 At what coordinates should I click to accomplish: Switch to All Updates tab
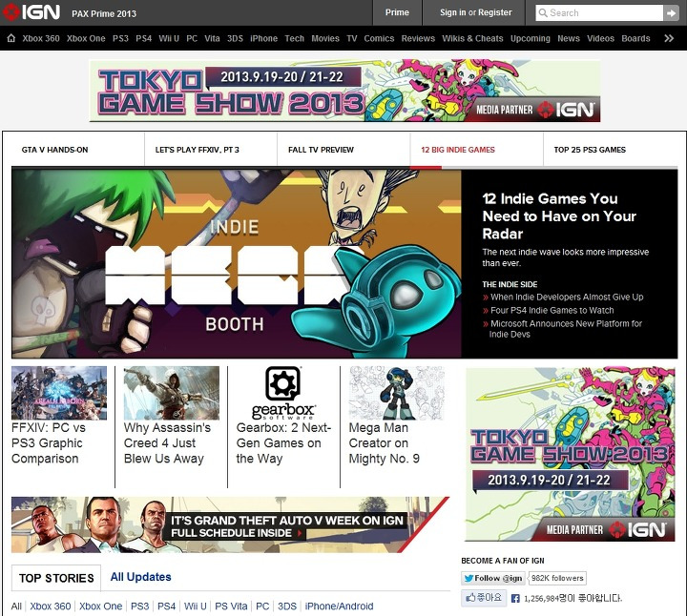coord(140,577)
